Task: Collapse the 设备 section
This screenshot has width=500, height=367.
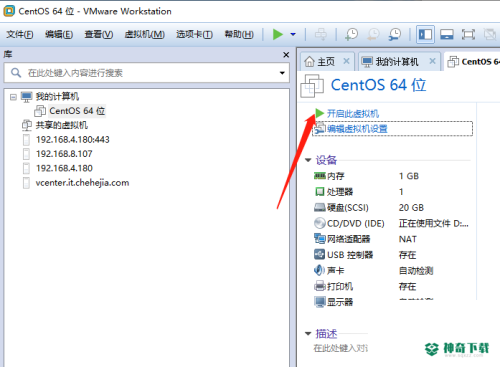Action: [308, 160]
